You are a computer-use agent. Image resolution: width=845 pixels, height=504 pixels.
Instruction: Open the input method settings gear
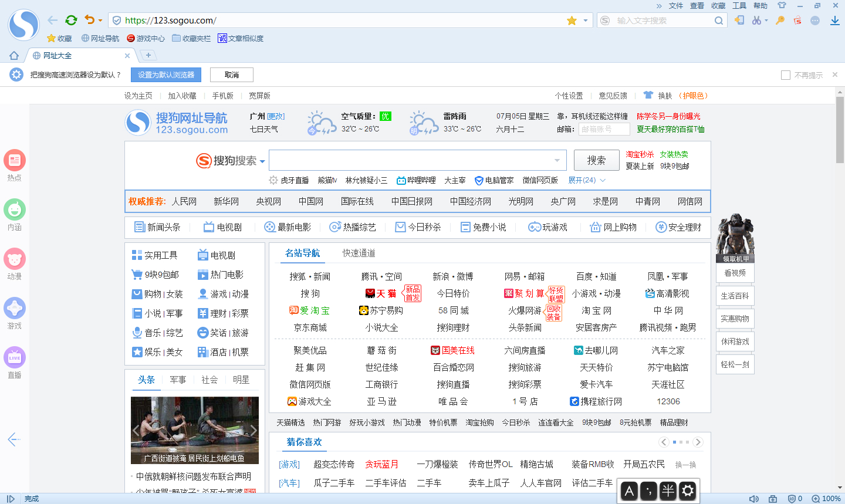tap(688, 491)
